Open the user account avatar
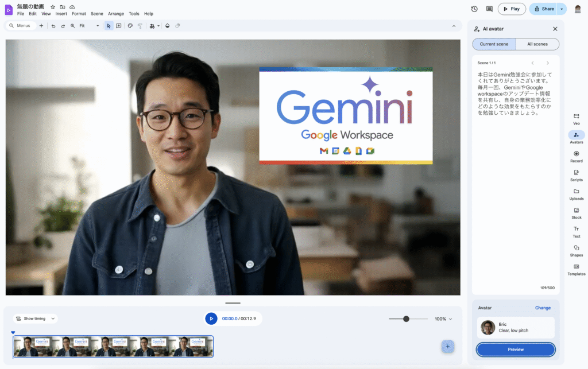The height and width of the screenshot is (369, 588). click(x=578, y=9)
